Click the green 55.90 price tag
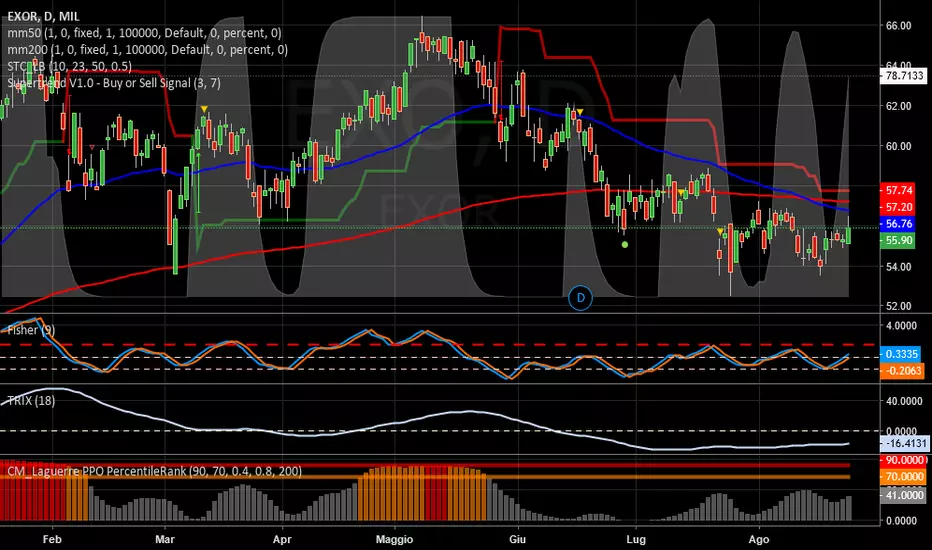932x550 pixels. (898, 240)
